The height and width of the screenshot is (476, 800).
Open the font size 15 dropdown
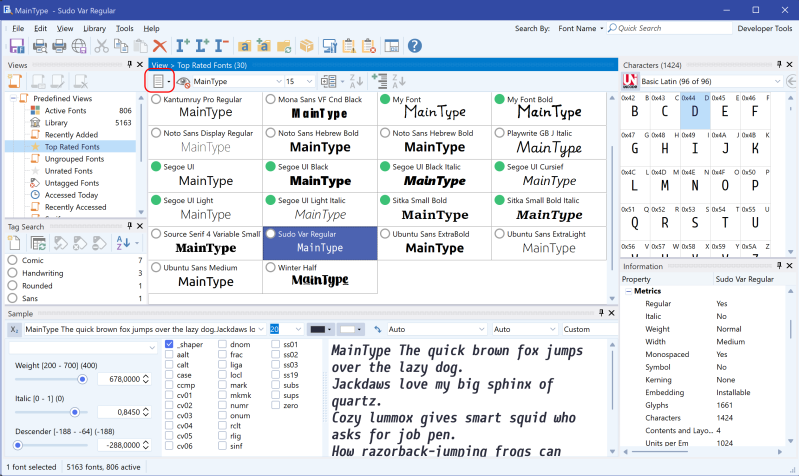pos(308,80)
